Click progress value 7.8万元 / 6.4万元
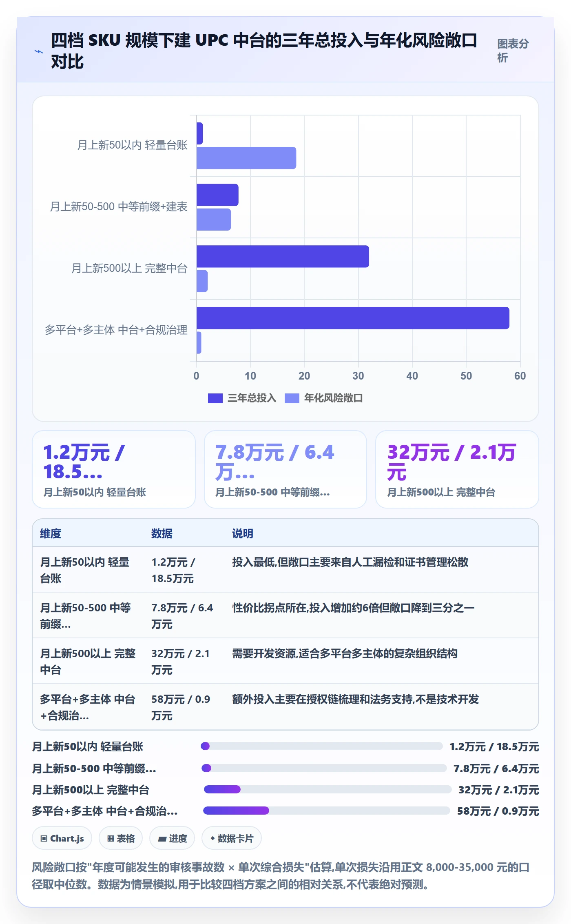This screenshot has width=571, height=924. click(x=496, y=769)
